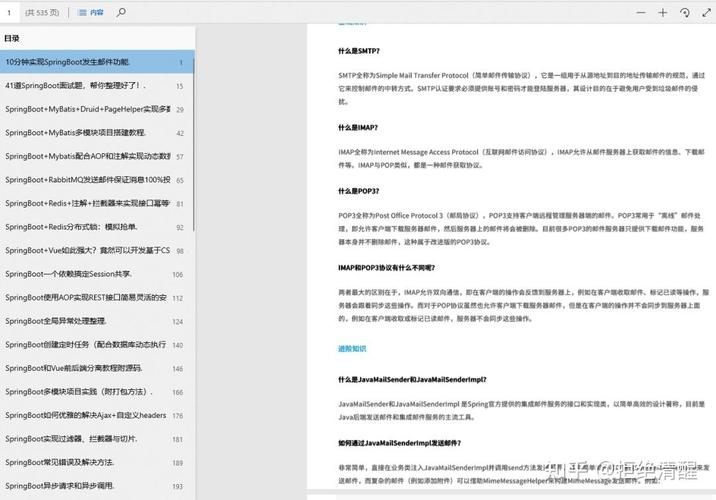Open SpringBoot创建定时任务 entry
Image resolution: width=716 pixels, height=500 pixels.
coord(97,345)
